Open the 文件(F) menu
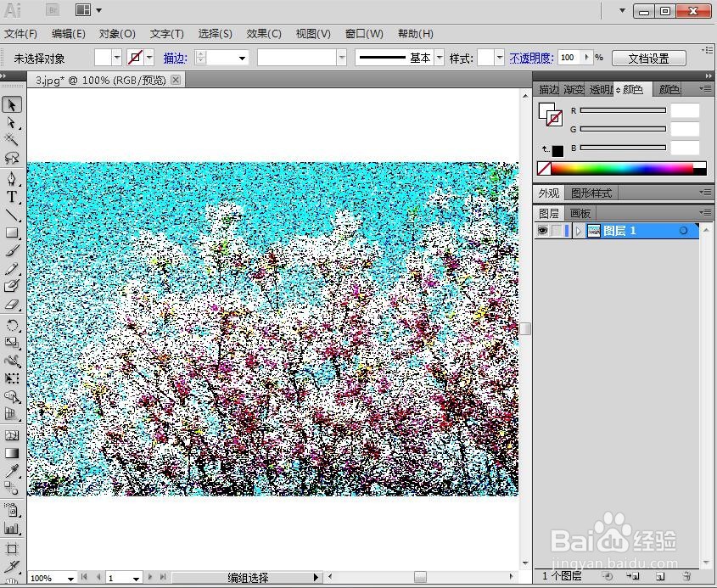The height and width of the screenshot is (588, 717). click(20, 34)
